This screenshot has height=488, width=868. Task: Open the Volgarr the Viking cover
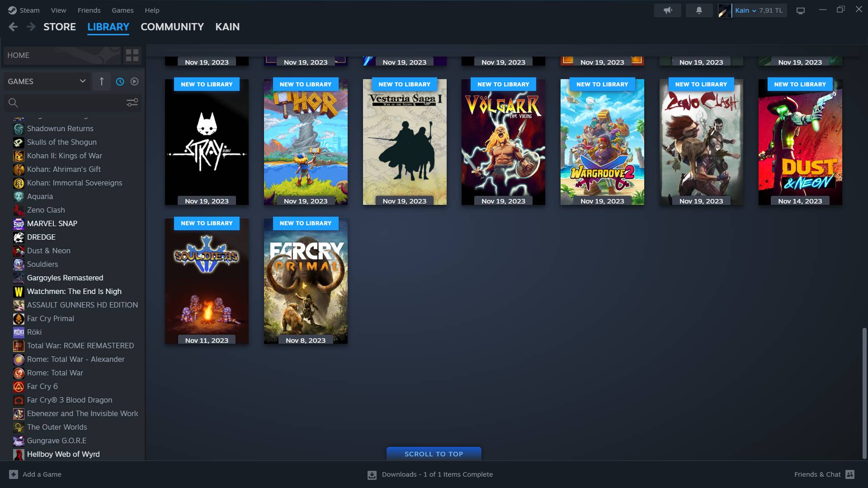503,142
